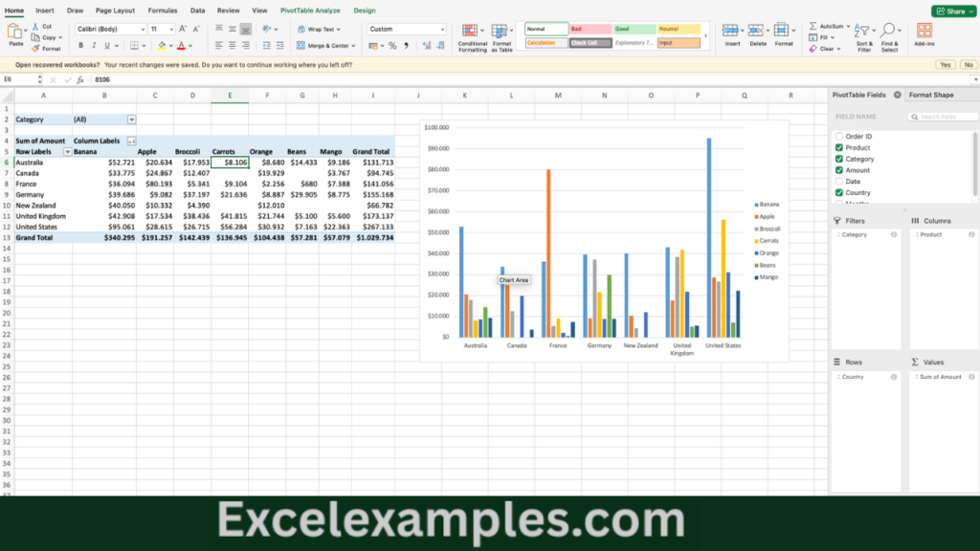The image size is (980, 551).
Task: Select the AutoSum icon
Action: point(813,27)
